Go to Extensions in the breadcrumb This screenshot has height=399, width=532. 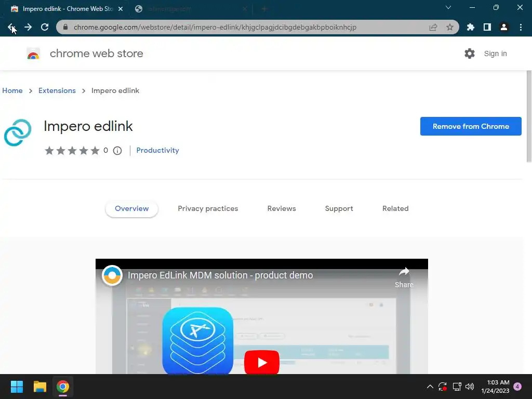(57, 90)
